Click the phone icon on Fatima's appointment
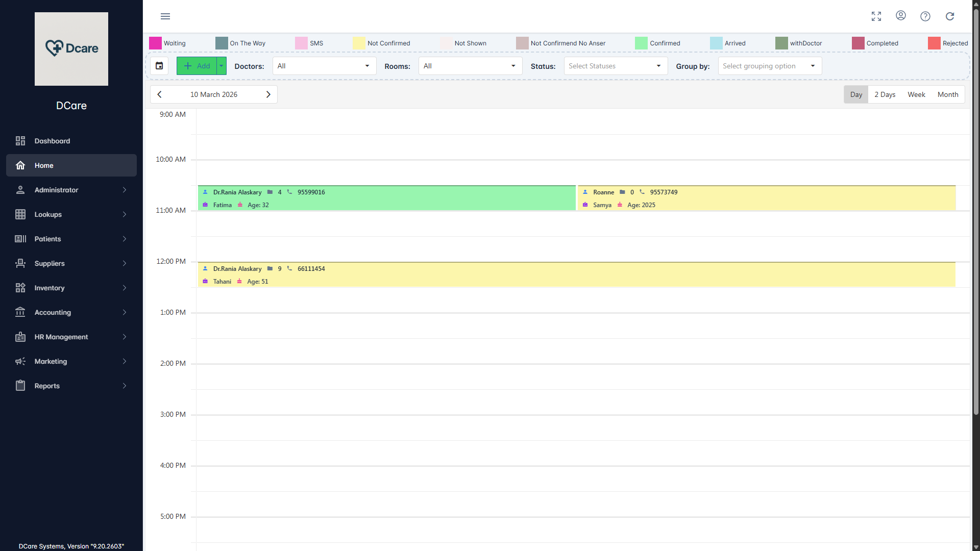Image resolution: width=980 pixels, height=551 pixels. (288, 192)
